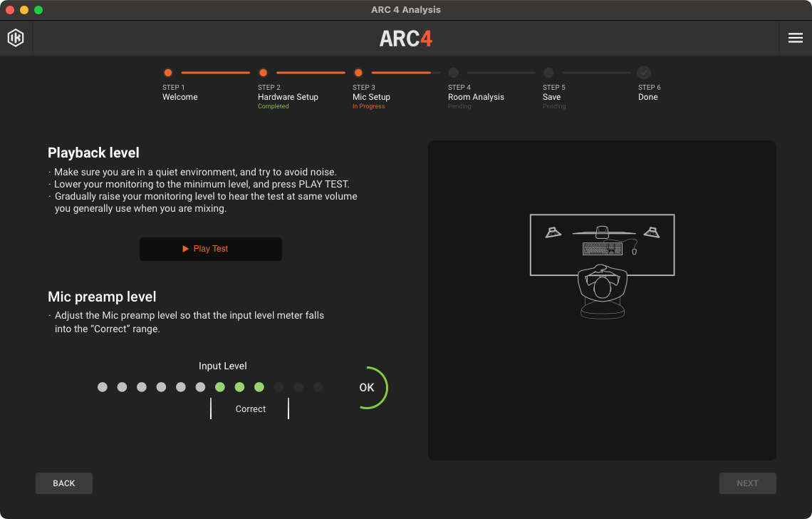Click the Input Level meter dots
This screenshot has height=519, width=812.
[210, 387]
